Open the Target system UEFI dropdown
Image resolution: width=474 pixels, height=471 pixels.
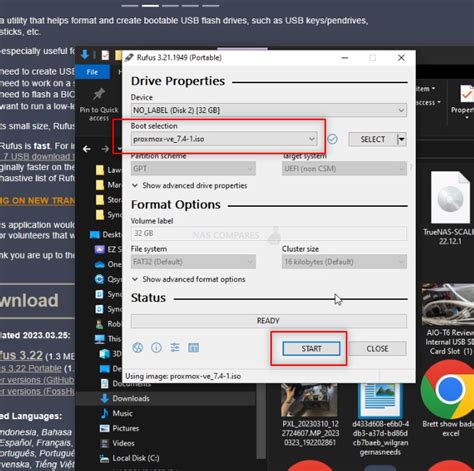[344, 168]
